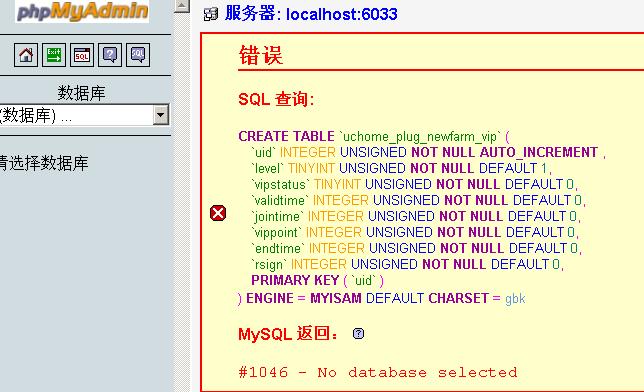
Task: Open MySQL help icon next to MySQL 返回
Action: [x=358, y=333]
